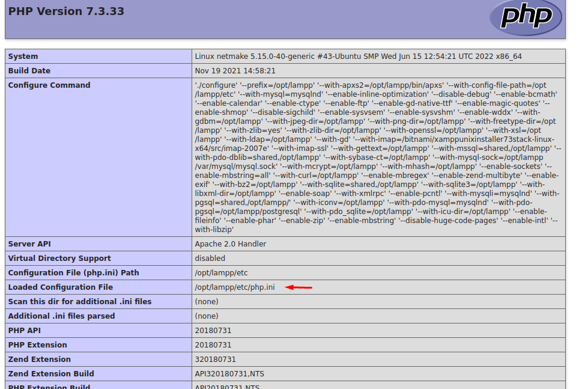Click the Scan this dir for additional .ini files label
Screen dimensions: 588x389
80,302
